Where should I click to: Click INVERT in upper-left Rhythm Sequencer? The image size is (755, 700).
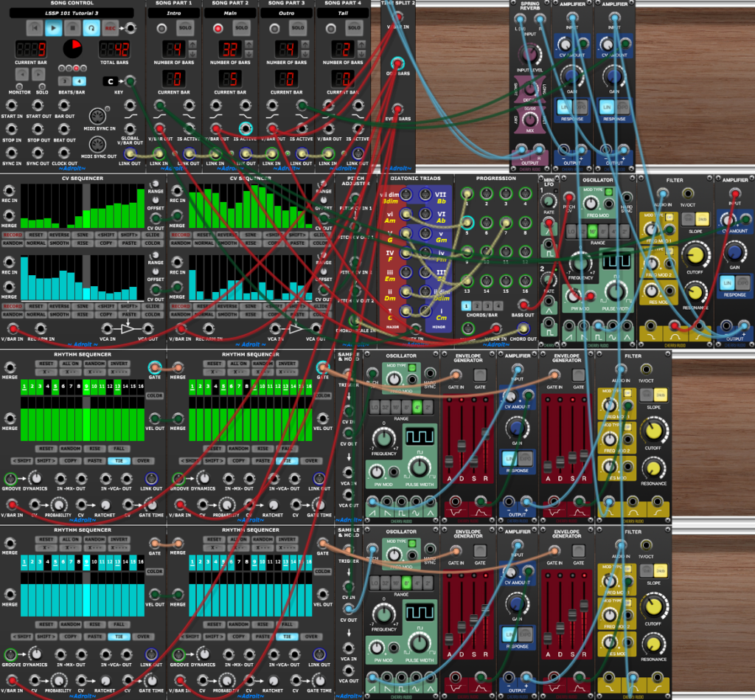119,364
